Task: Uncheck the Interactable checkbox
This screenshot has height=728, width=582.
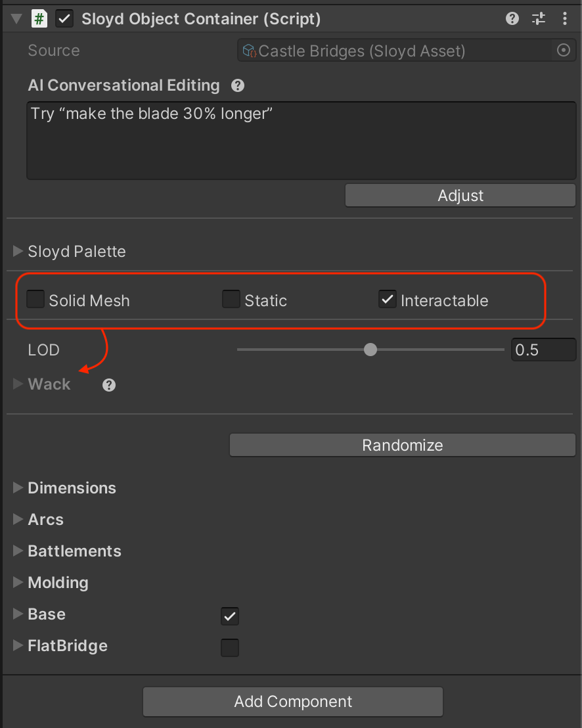Action: click(388, 300)
